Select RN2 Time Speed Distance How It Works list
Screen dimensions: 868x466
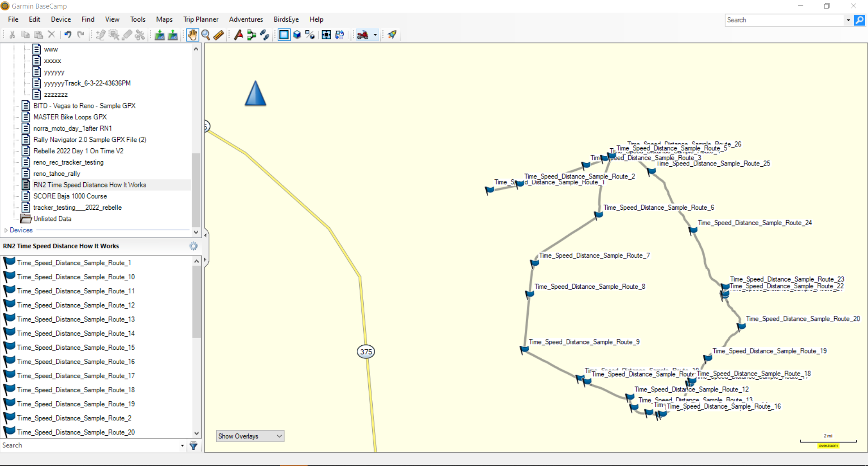(x=90, y=185)
